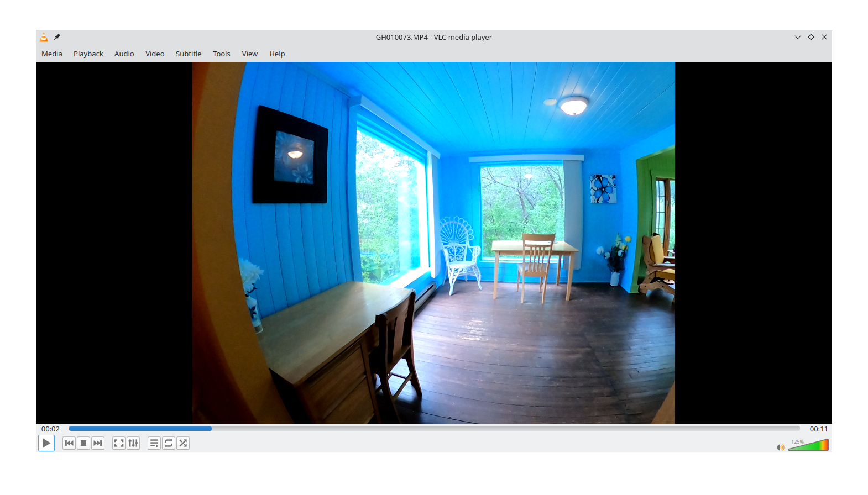
Task: Close the VLC media player window
Action: 824,37
